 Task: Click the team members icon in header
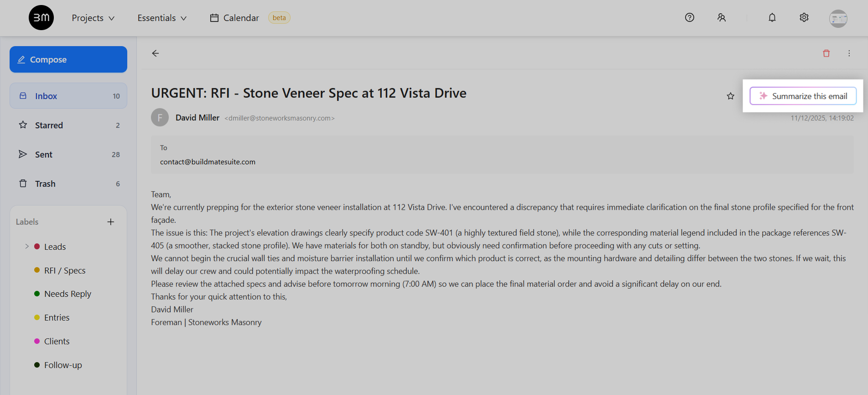pyautogui.click(x=721, y=18)
